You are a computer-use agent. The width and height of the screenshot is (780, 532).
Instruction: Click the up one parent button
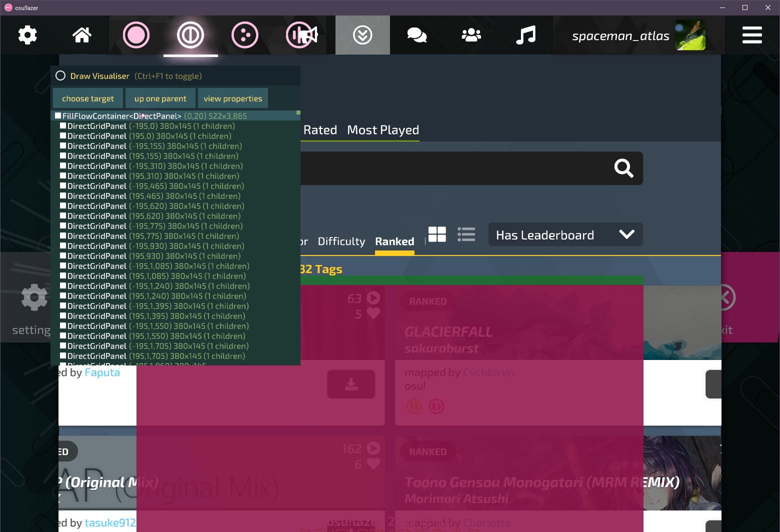160,98
